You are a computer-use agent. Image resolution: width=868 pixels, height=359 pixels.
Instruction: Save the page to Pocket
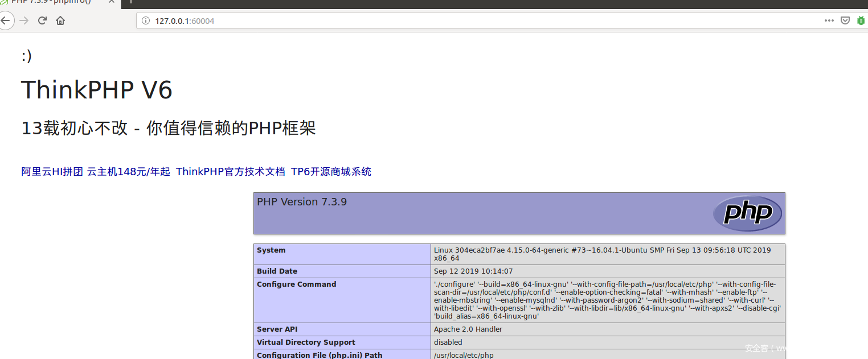[x=846, y=20]
